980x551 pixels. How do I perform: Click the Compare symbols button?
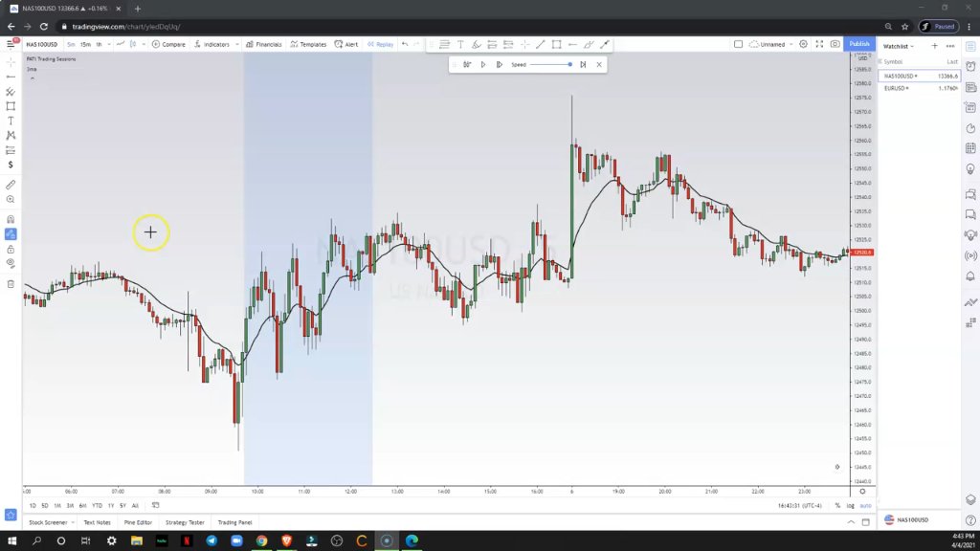pos(168,44)
